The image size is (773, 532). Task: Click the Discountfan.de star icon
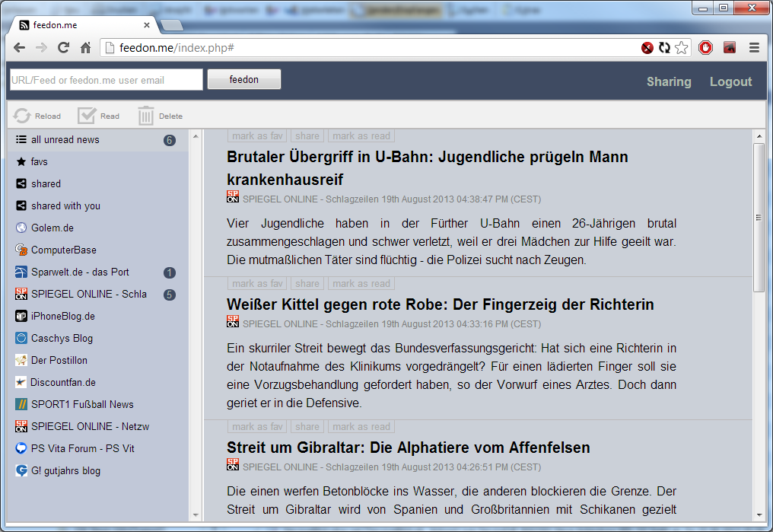(x=21, y=382)
